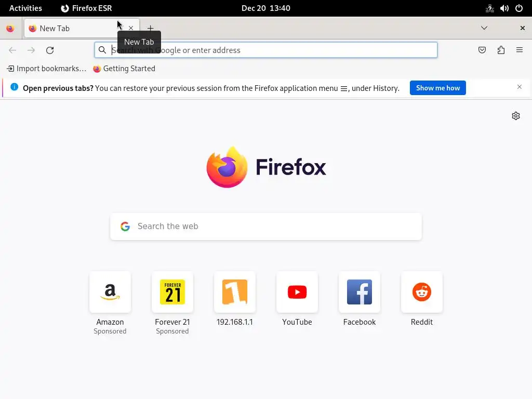Close the New Tab tab
The height and width of the screenshot is (399, 532).
coord(131,28)
